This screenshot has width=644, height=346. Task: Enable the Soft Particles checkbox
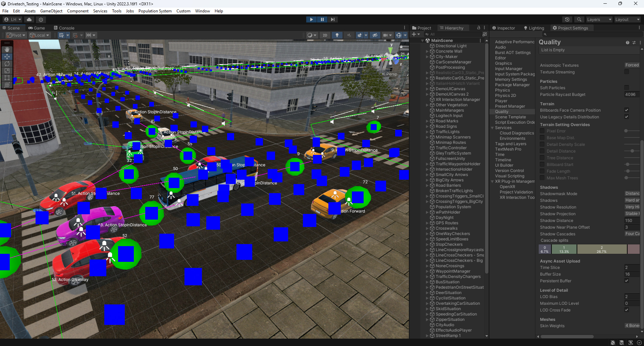627,88
